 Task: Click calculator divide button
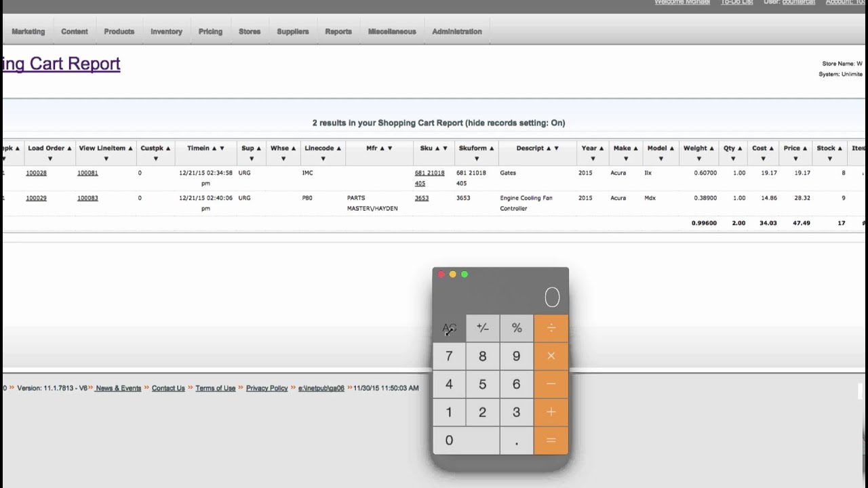click(551, 328)
